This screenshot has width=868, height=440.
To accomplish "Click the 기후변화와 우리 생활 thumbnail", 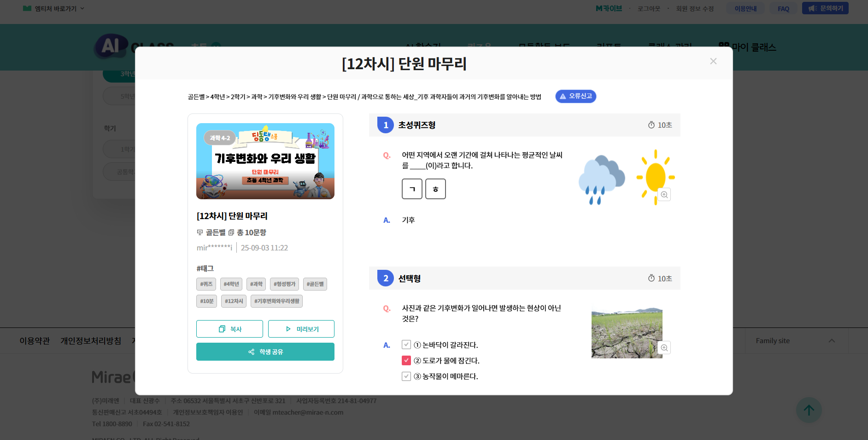I will [x=265, y=161].
